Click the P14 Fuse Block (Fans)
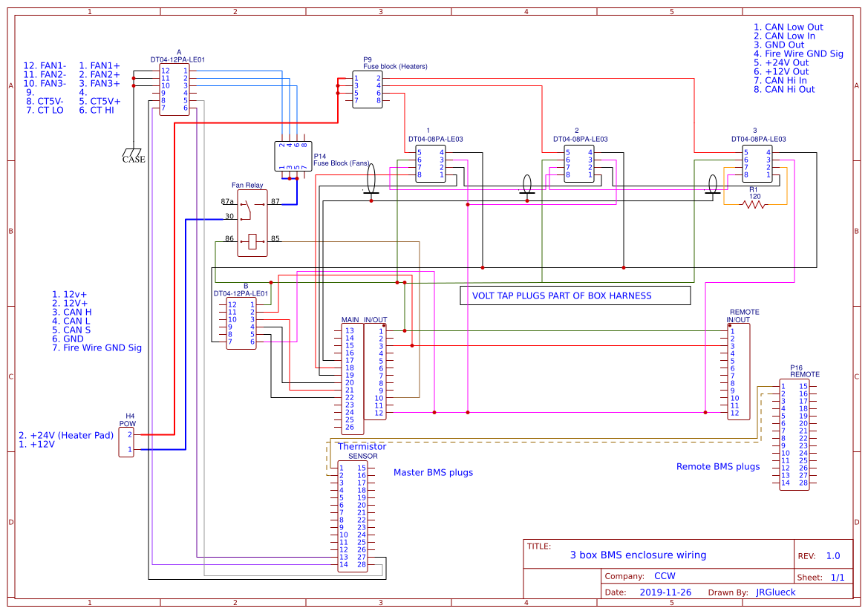 coord(292,155)
